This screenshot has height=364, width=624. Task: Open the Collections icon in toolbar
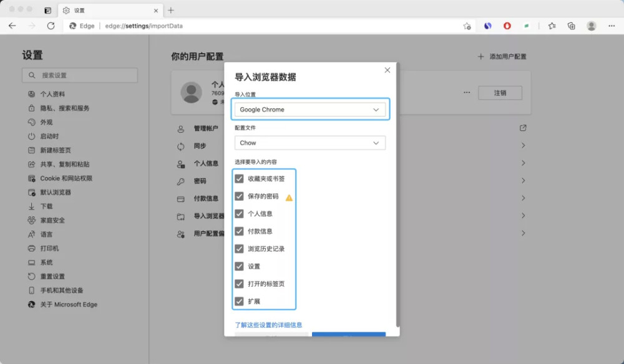point(571,26)
